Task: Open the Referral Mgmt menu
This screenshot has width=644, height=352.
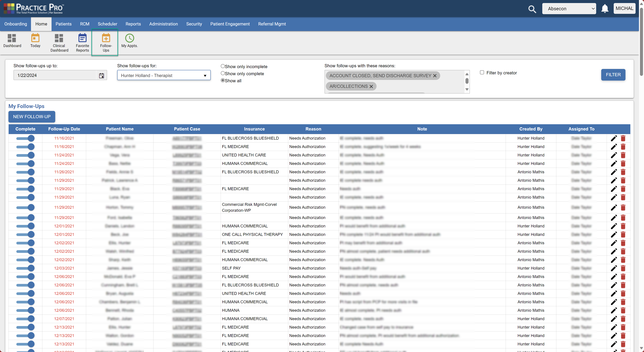Action: click(x=272, y=24)
